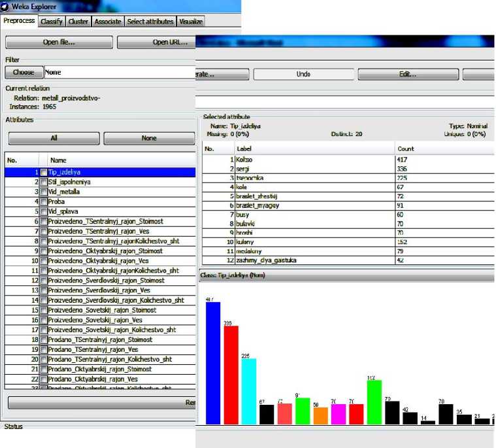Image resolution: width=496 pixels, height=448 pixels.
Task: Check the Proba attribute checkbox
Action: 44,201
